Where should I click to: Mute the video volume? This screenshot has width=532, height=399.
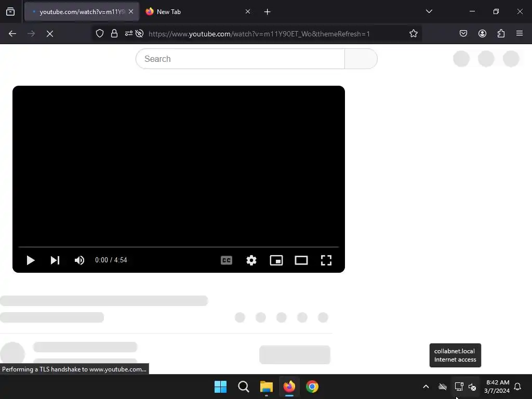79,260
